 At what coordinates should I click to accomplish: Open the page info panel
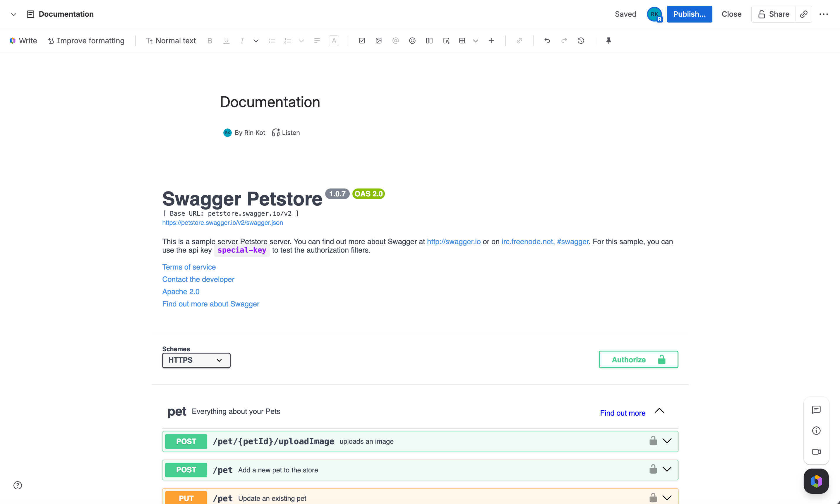click(x=816, y=431)
